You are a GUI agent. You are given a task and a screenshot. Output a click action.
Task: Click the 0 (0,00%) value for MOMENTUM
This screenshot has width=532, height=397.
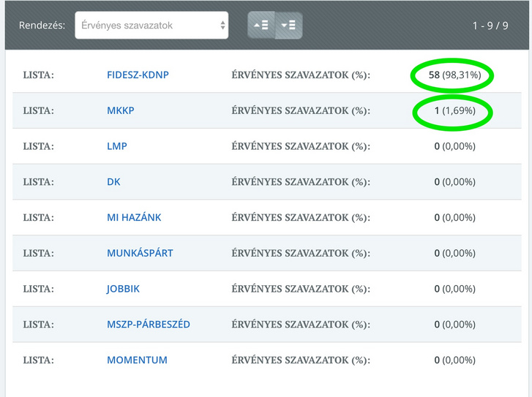coord(454,360)
